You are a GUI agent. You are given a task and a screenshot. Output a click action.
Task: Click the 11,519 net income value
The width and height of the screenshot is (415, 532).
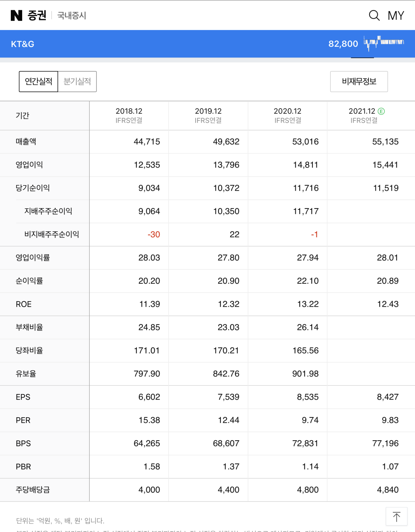(x=386, y=188)
